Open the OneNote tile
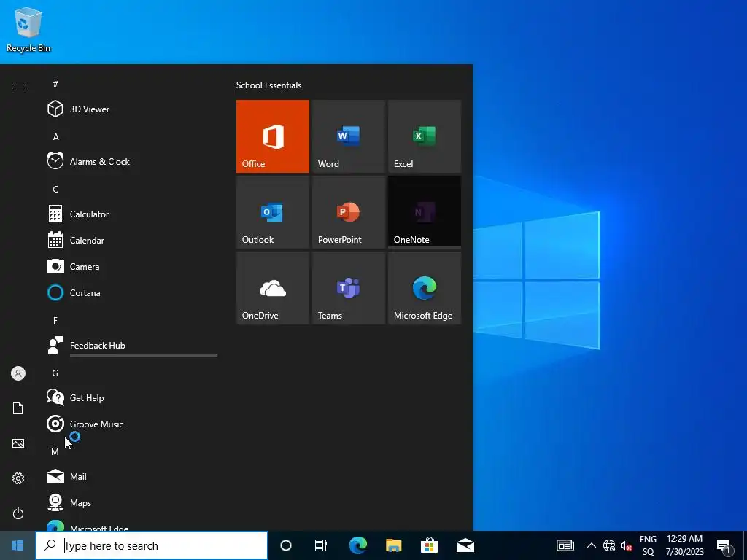This screenshot has width=747, height=560. point(425,212)
